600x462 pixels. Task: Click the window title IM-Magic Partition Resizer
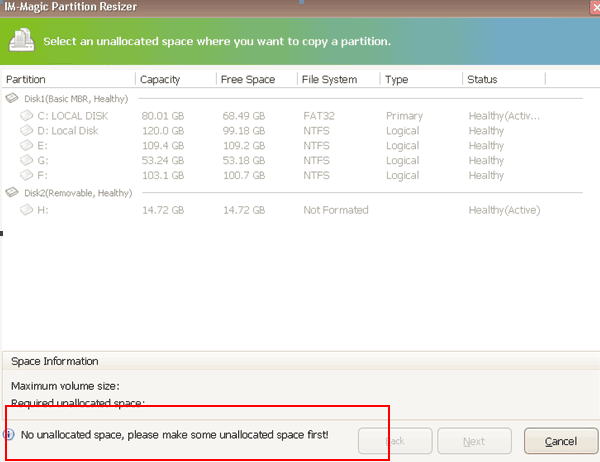point(71,7)
